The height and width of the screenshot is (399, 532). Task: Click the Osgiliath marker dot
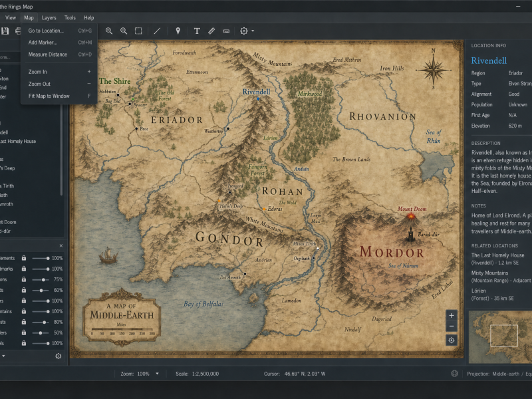(313, 258)
